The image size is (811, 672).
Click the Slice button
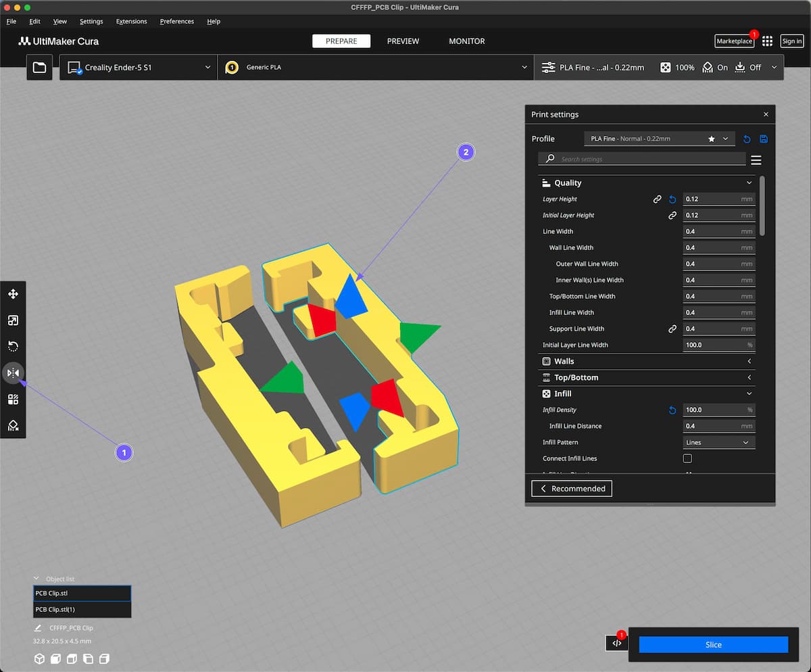tap(714, 645)
